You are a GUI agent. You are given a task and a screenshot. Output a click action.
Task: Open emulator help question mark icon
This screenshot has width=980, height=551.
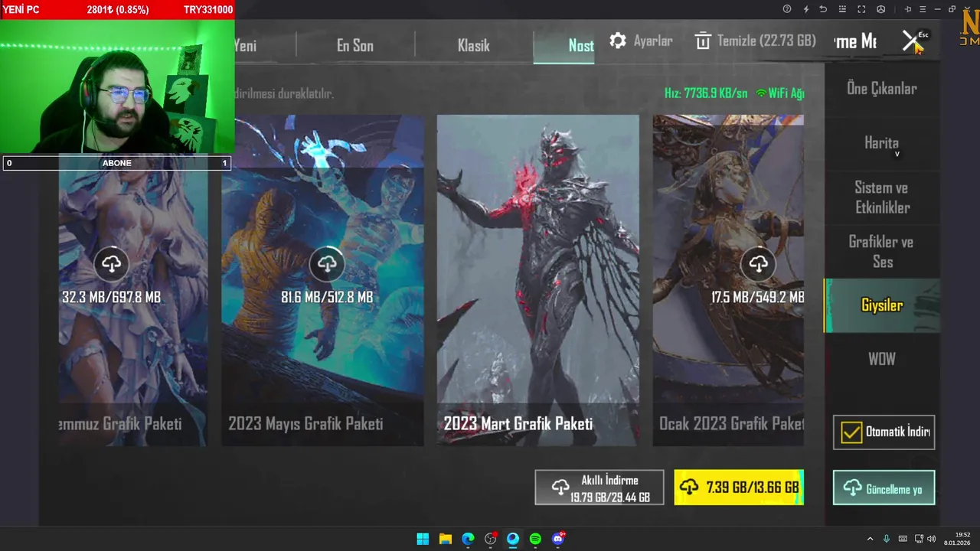pos(787,9)
